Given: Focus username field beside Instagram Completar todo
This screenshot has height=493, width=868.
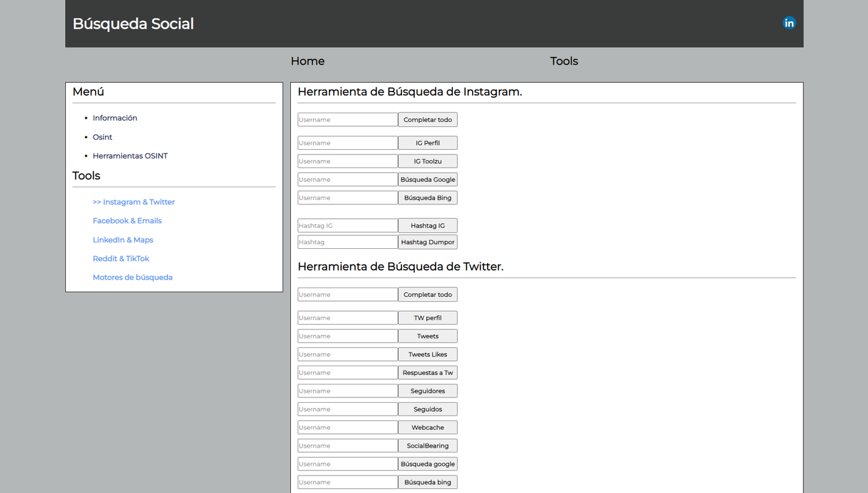Looking at the screenshot, I should 348,120.
